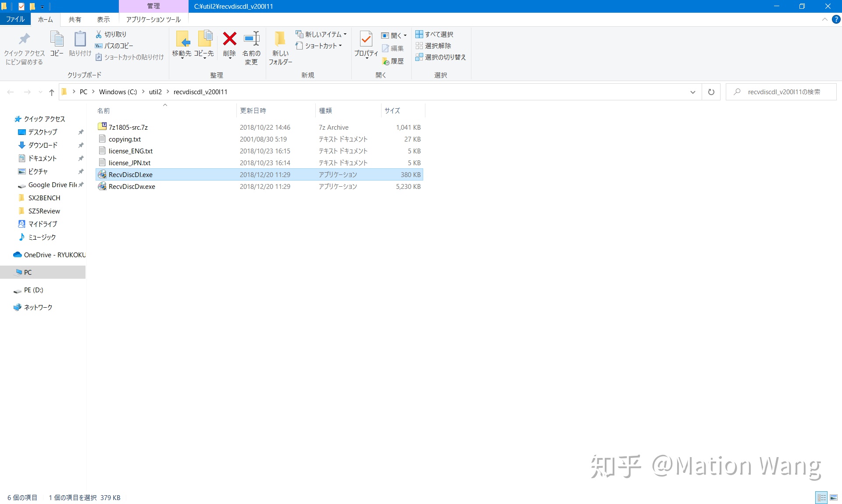Open Quick Access Toolbar customize dropdown

tap(42, 7)
